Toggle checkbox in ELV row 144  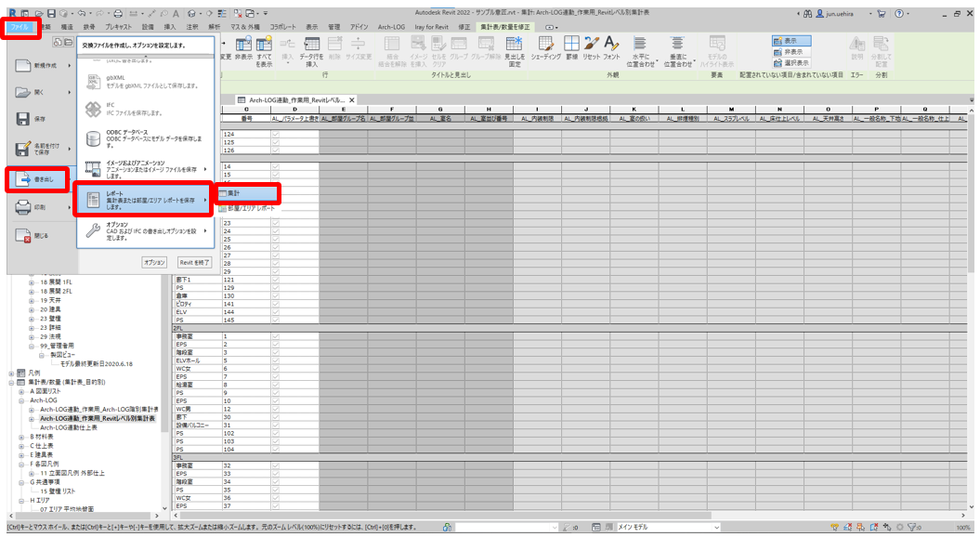[x=275, y=312]
